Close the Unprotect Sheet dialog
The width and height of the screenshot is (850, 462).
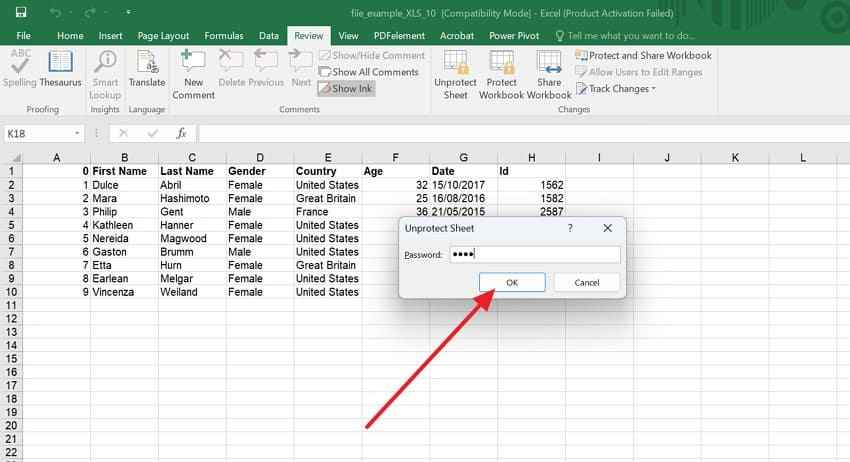(x=608, y=228)
